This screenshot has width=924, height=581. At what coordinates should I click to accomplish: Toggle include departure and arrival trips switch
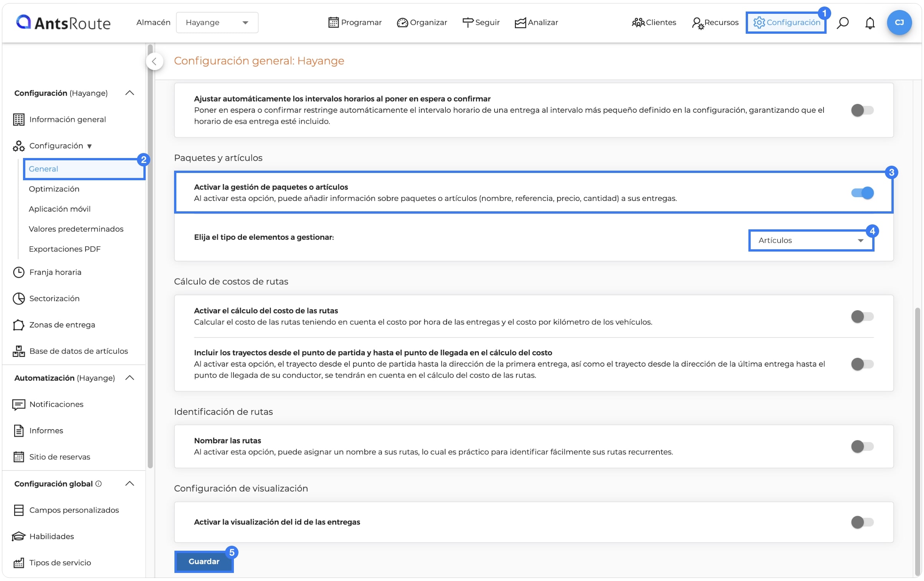(862, 364)
